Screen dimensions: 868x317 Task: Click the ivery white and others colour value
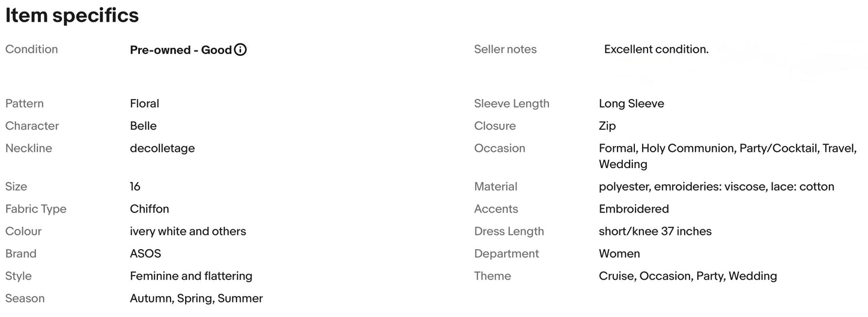(x=188, y=231)
